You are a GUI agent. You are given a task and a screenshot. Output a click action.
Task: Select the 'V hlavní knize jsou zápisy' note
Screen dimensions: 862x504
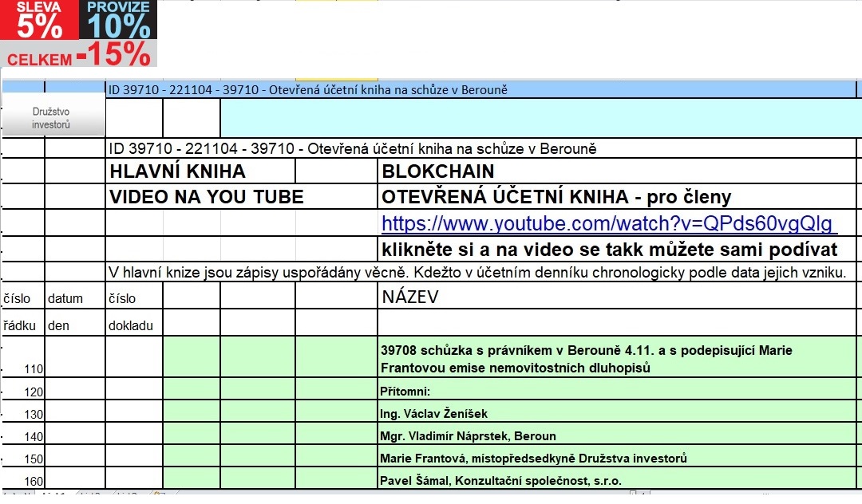pos(481,272)
